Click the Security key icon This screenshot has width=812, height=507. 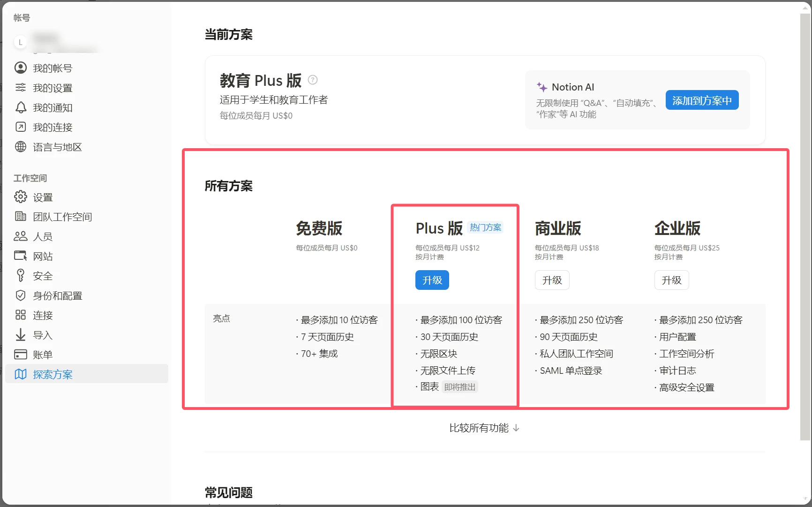pos(21,276)
